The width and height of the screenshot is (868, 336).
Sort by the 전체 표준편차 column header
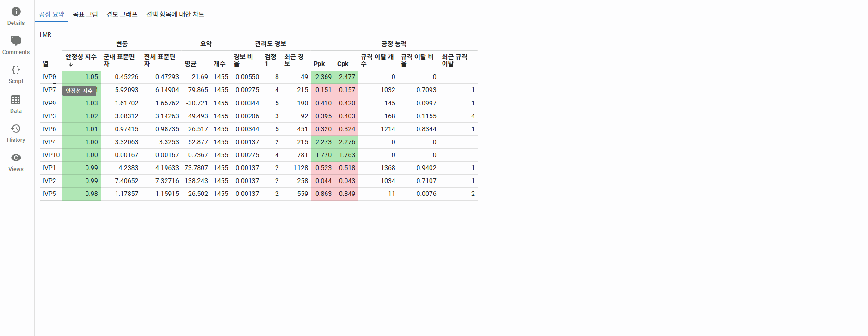click(x=160, y=60)
